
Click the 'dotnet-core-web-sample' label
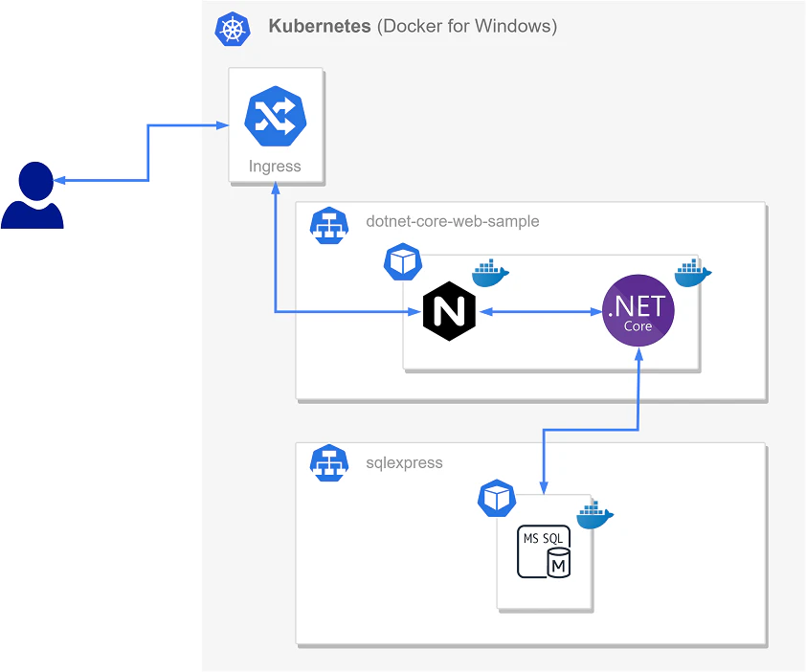[x=453, y=221]
